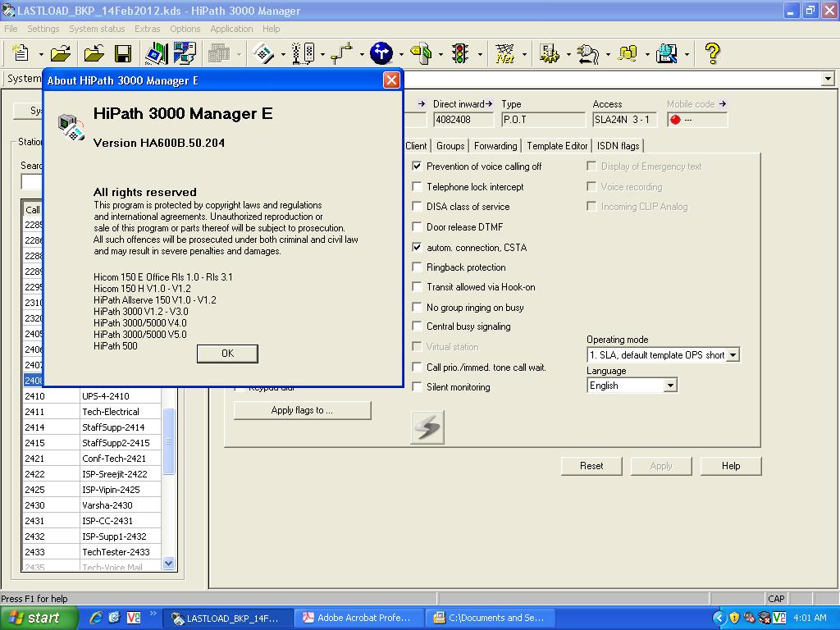Expand the System combo box at the top
Screen dimensions: 840x630
[x=827, y=79]
